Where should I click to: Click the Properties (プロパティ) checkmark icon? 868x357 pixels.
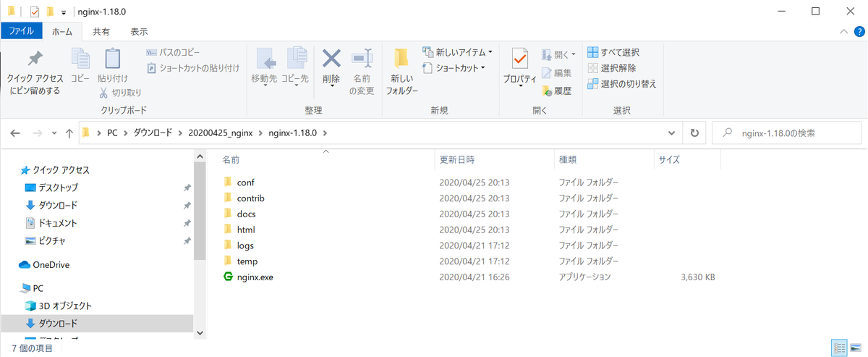point(519,59)
